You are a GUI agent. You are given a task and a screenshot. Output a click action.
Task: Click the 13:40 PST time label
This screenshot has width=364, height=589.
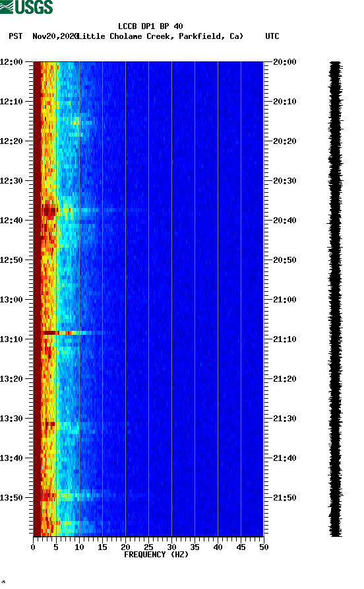[12, 458]
